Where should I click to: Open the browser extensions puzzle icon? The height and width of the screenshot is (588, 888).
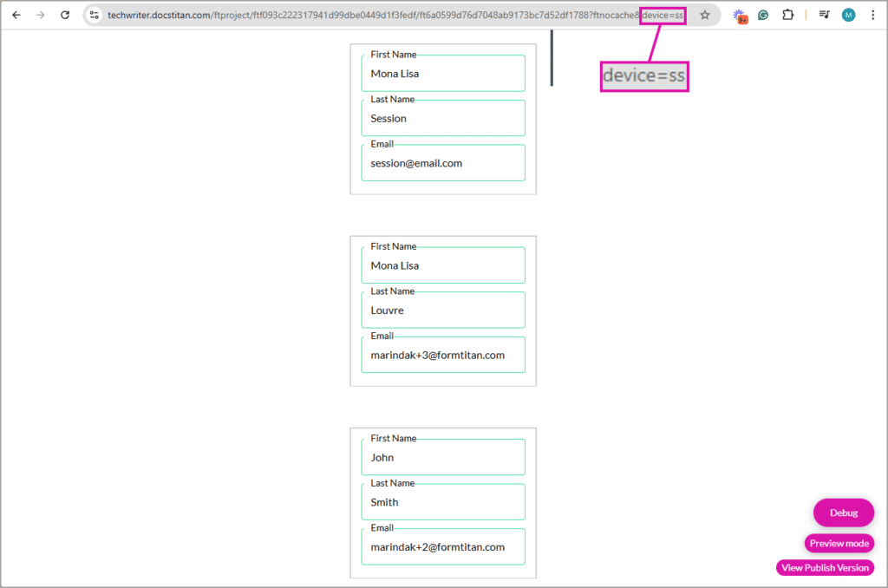tap(787, 15)
